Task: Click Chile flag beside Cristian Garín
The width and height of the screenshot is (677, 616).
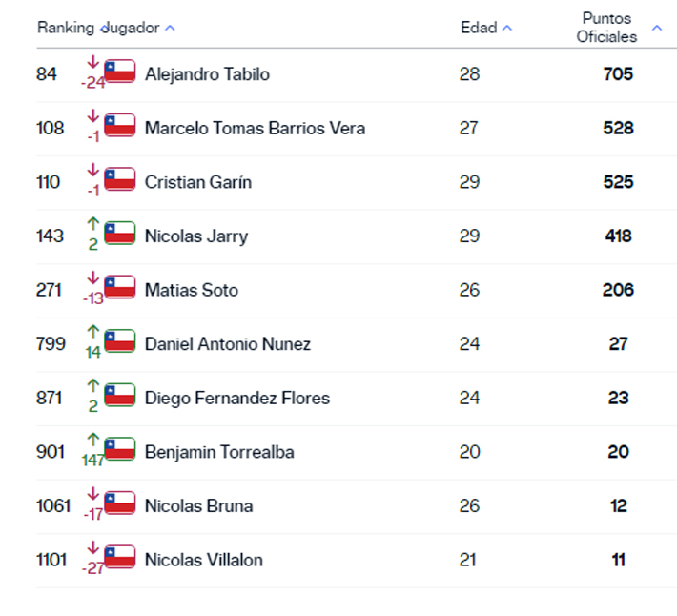Action: [x=120, y=179]
